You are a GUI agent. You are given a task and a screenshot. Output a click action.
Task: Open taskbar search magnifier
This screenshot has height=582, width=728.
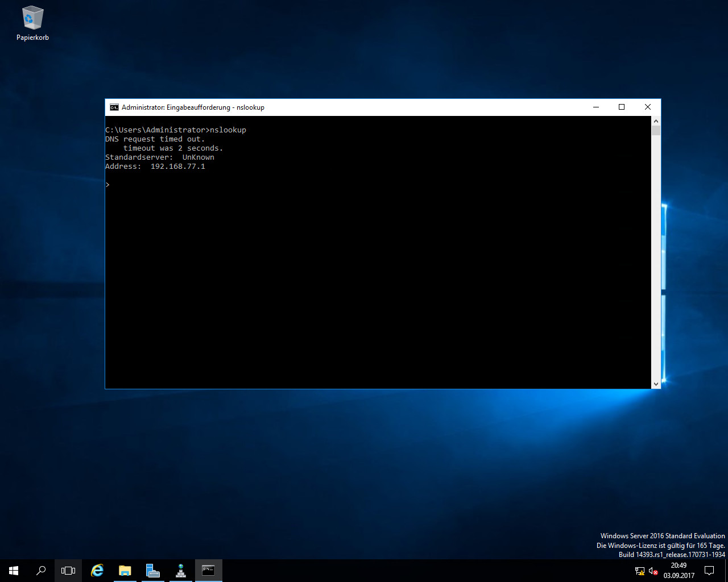pos(41,571)
